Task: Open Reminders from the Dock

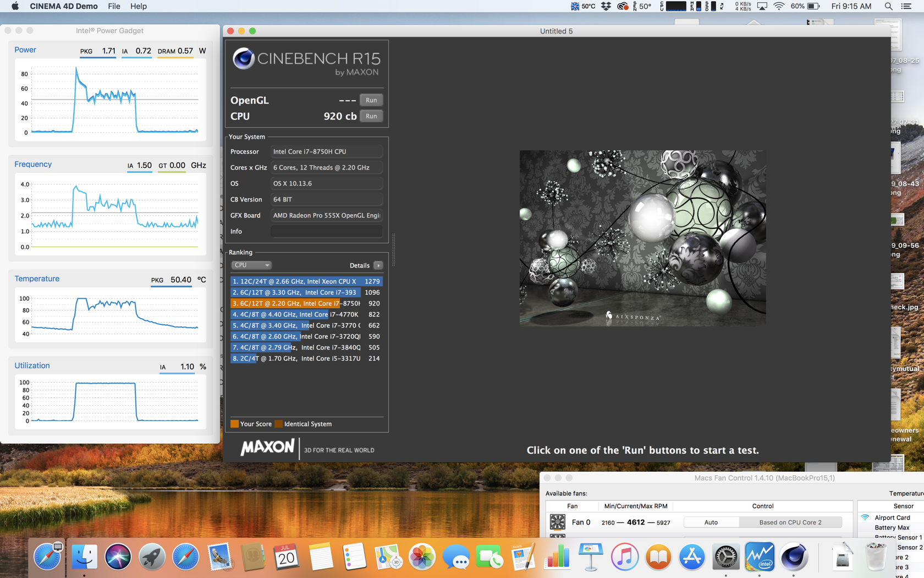Action: (x=354, y=557)
